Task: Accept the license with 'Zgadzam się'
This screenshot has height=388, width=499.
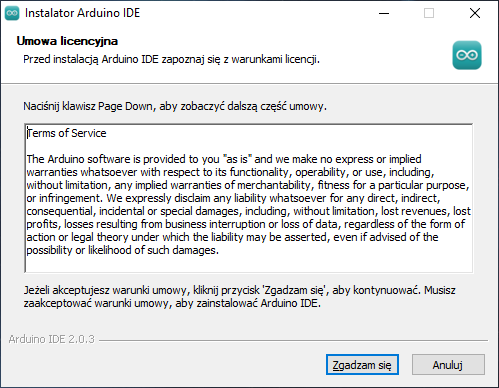Action: click(x=362, y=365)
